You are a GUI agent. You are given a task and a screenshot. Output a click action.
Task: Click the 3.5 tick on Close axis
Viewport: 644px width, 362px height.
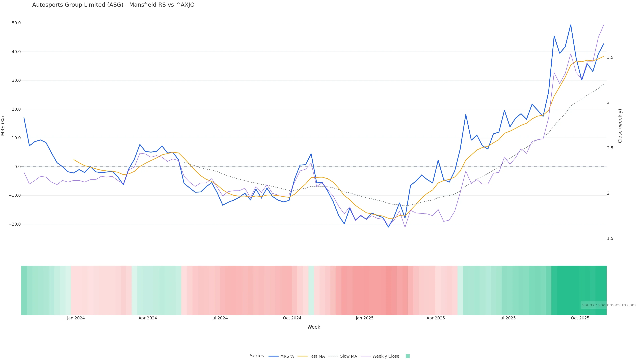point(610,57)
